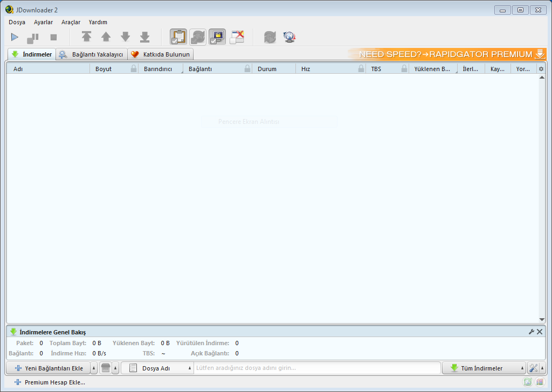This screenshot has height=392, width=552.
Task: Click the grey package icon in bottom bar
Action: click(x=106, y=368)
